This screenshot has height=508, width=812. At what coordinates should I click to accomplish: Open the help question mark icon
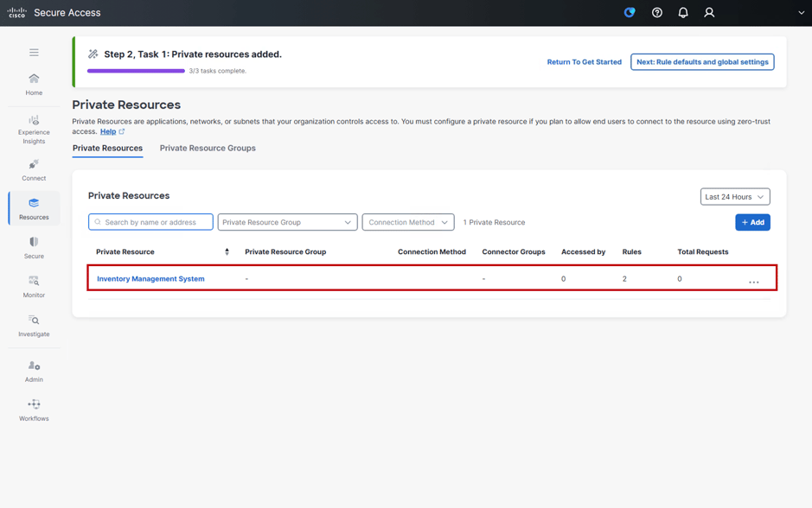tap(657, 13)
